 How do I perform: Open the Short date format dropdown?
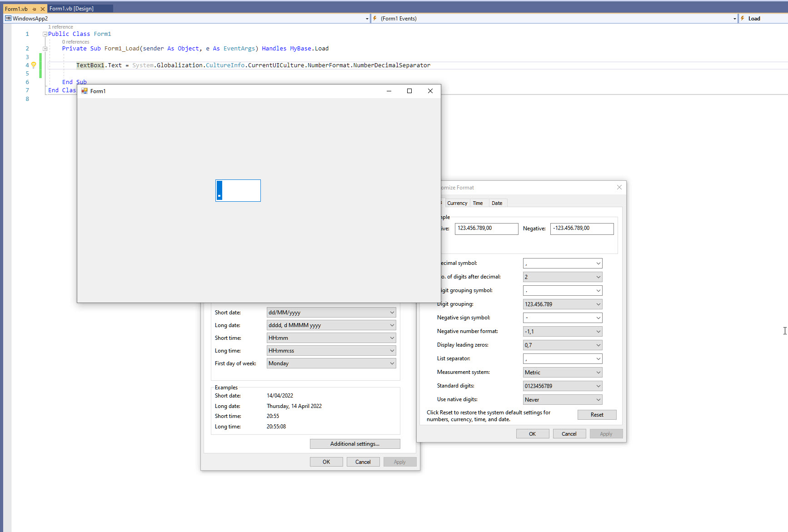pos(331,313)
